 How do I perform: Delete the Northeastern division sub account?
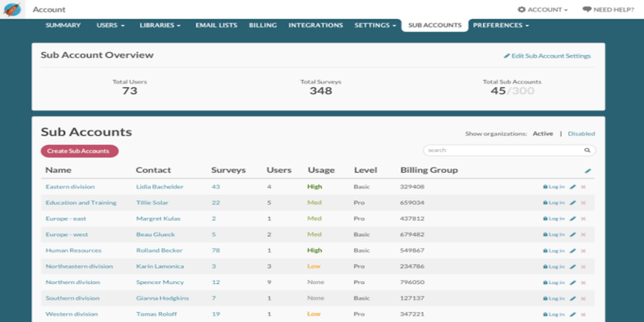coord(583,267)
